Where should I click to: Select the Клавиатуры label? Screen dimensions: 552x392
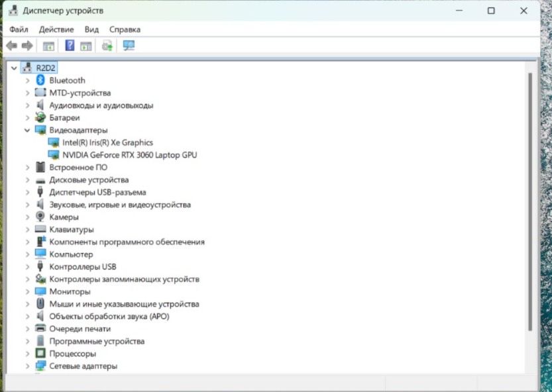[72, 229]
